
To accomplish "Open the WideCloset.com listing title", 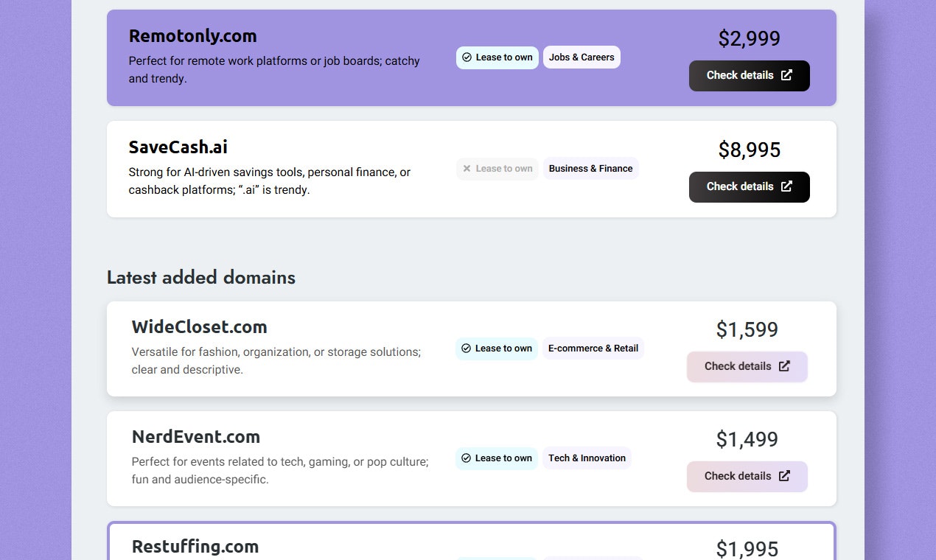I will coord(200,327).
